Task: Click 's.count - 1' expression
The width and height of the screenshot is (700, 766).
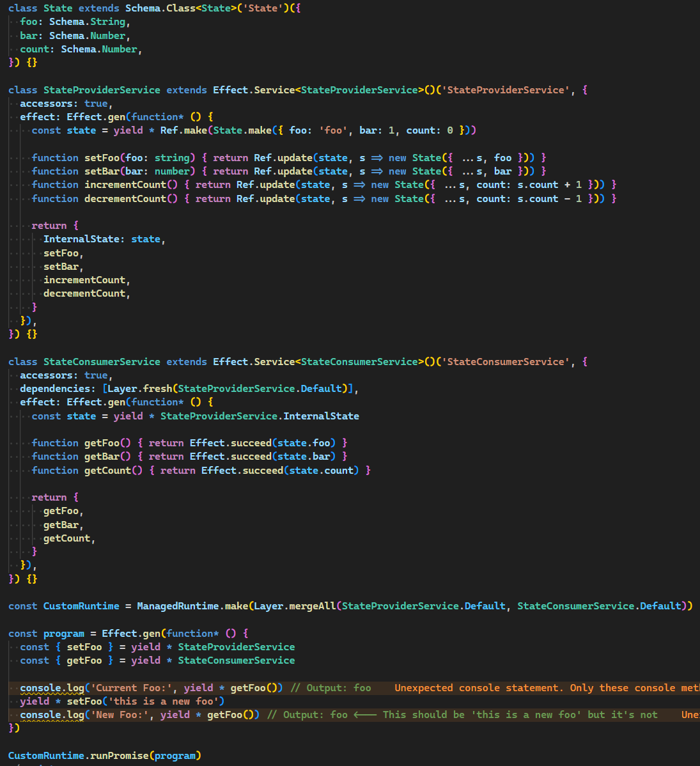Action: tap(550, 199)
